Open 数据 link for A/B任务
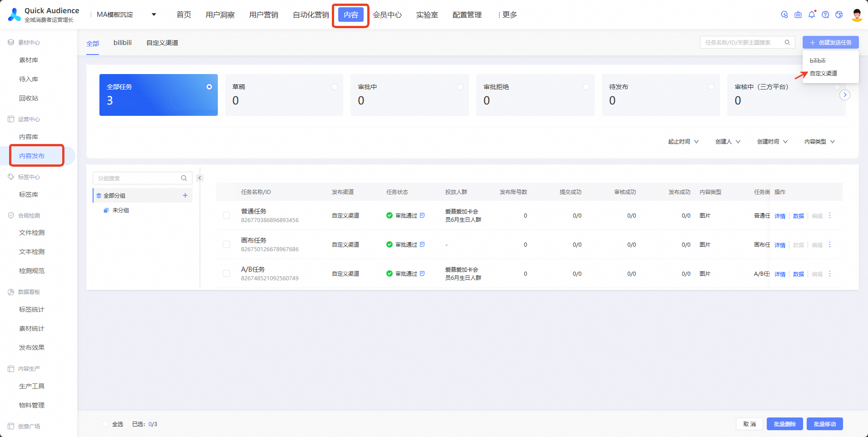 pyautogui.click(x=799, y=274)
